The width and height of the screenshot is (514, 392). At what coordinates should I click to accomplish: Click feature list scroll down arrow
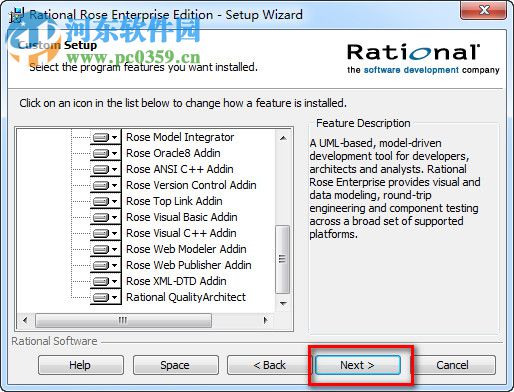click(283, 303)
